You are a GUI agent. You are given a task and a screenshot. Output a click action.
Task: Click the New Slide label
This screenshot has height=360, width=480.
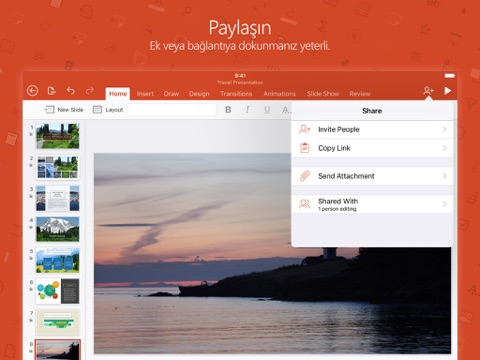click(70, 110)
